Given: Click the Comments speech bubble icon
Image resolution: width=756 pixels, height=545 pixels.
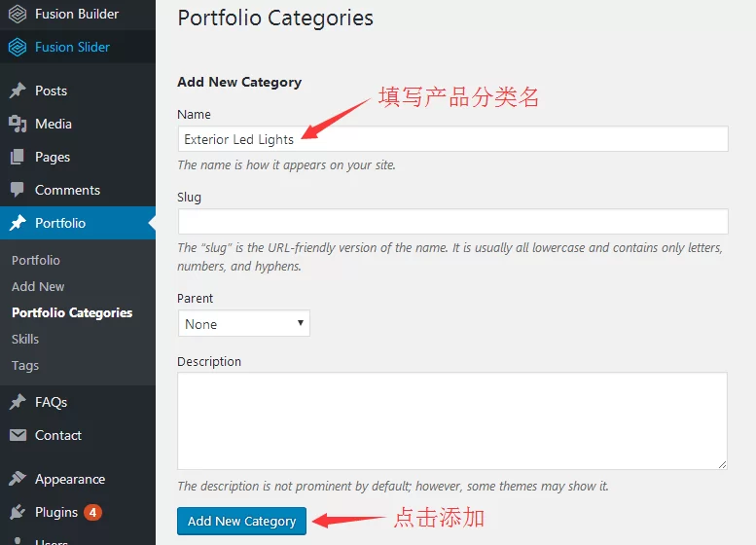Looking at the screenshot, I should [17, 190].
